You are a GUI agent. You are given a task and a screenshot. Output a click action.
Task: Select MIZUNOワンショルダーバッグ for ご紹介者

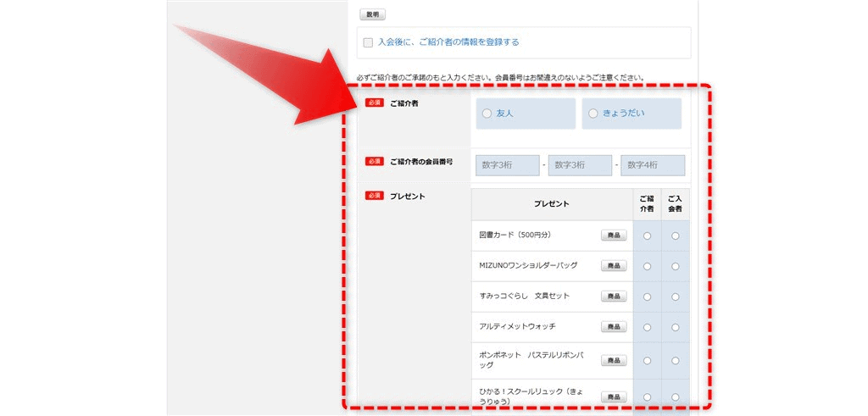(648, 267)
